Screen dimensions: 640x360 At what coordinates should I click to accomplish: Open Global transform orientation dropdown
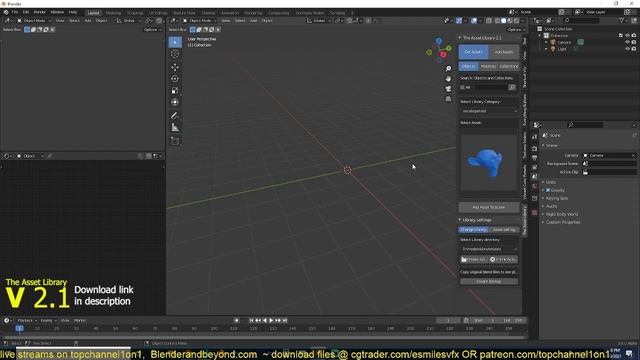point(318,20)
